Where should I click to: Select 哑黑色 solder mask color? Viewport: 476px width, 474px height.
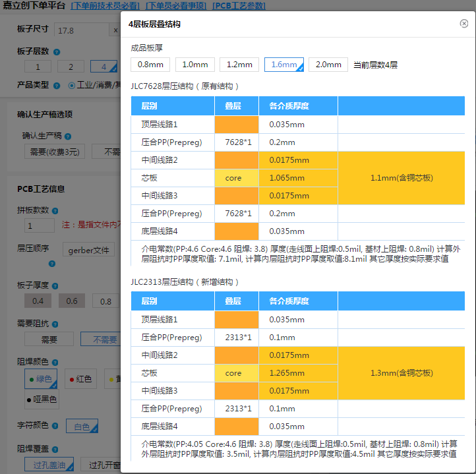[42, 400]
